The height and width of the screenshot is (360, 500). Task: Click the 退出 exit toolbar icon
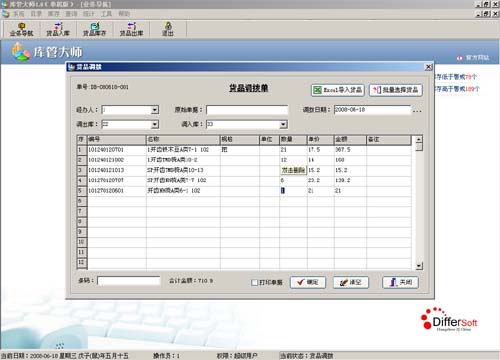[168, 29]
